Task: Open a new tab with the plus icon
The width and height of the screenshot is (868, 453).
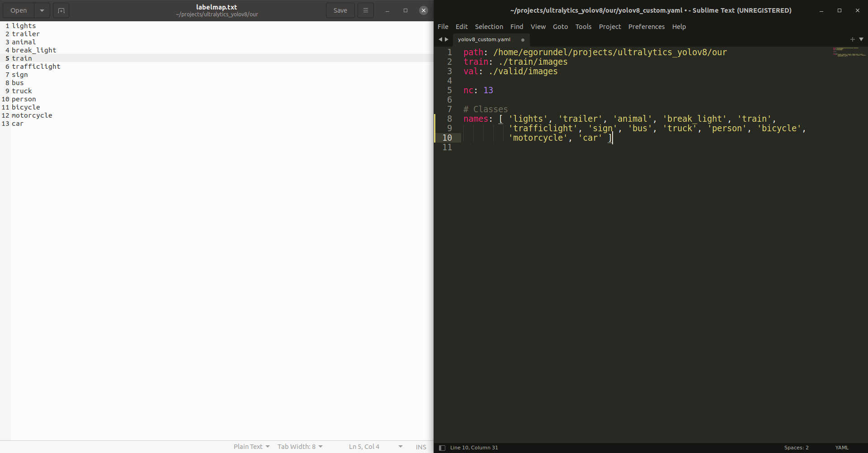Action: 853,39
